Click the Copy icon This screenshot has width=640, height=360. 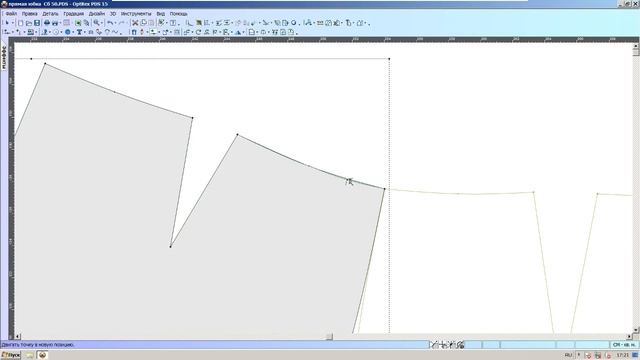click(x=143, y=23)
